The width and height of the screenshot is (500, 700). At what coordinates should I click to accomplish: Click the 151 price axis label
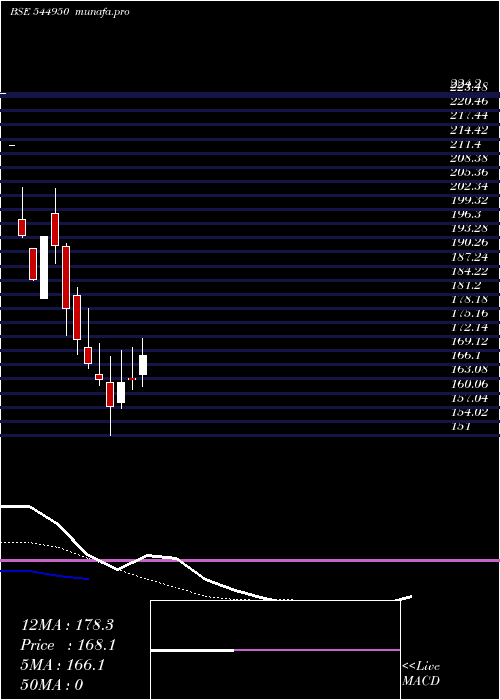click(461, 426)
